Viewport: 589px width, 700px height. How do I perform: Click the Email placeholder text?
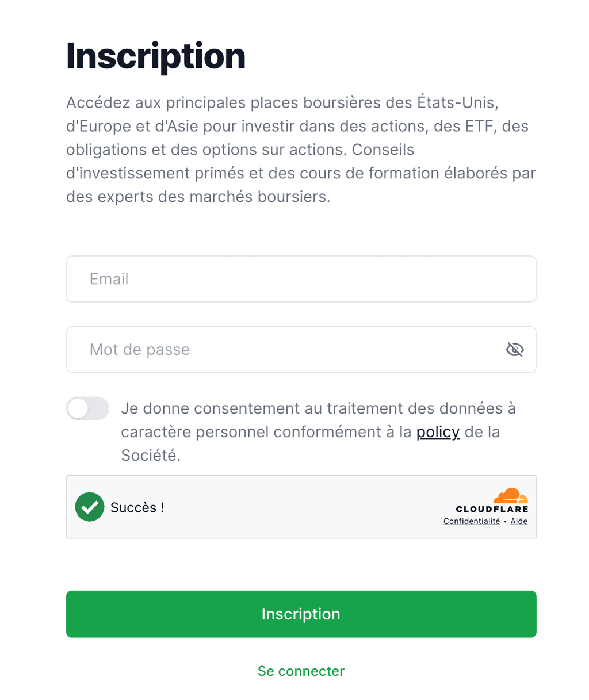[x=109, y=279]
